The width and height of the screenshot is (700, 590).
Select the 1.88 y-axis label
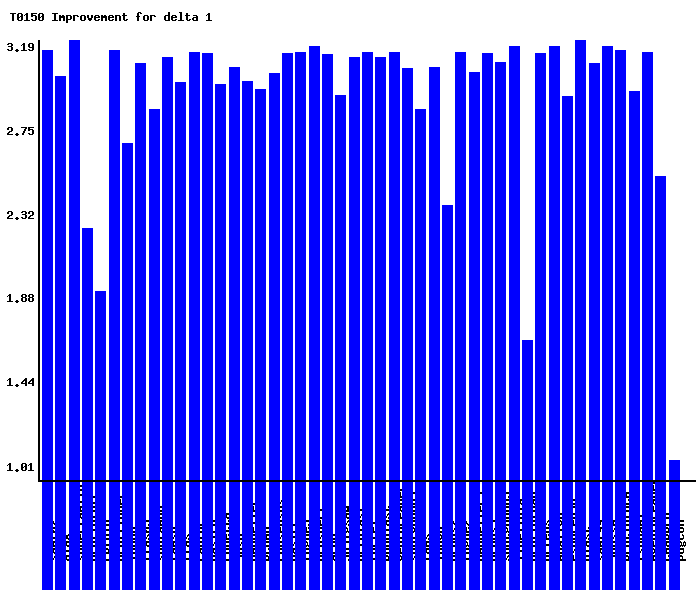(x=20, y=298)
